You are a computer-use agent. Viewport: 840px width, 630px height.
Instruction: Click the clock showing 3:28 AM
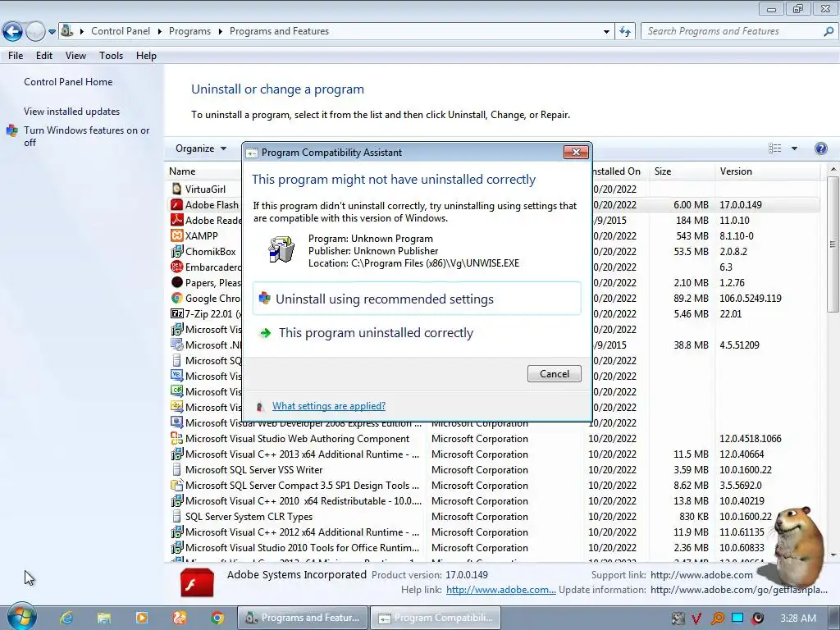pyautogui.click(x=798, y=619)
